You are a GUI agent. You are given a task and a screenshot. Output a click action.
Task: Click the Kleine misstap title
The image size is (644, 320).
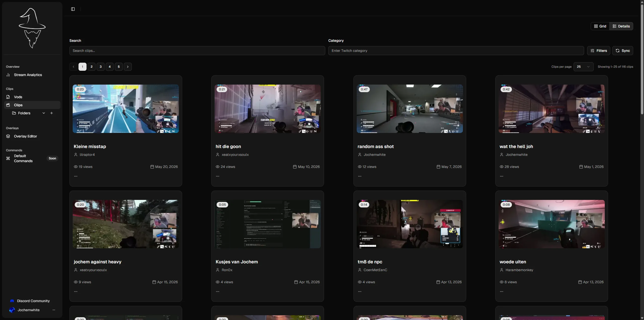click(x=90, y=147)
